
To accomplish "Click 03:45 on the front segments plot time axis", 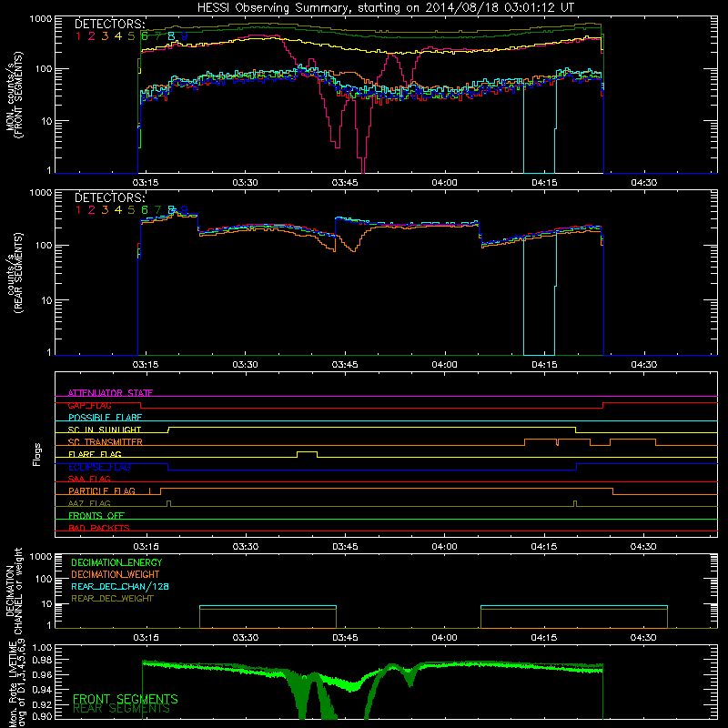I will click(x=345, y=183).
